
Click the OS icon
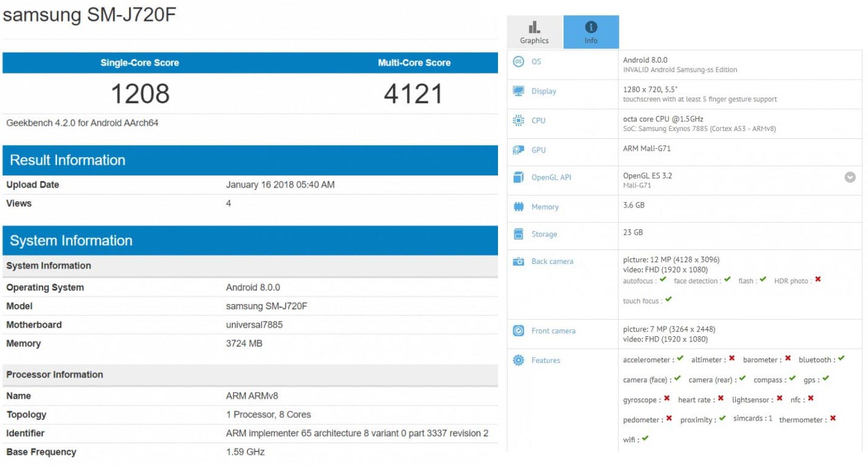click(x=518, y=61)
